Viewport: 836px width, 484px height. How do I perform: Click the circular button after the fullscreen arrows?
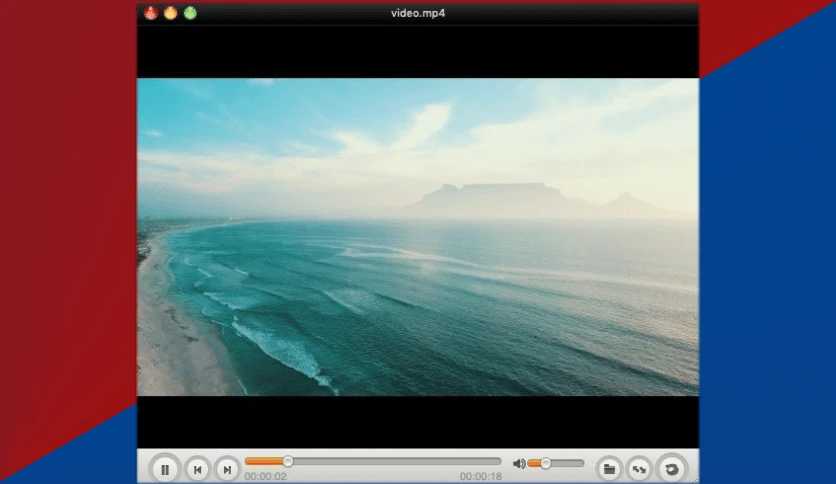671,469
